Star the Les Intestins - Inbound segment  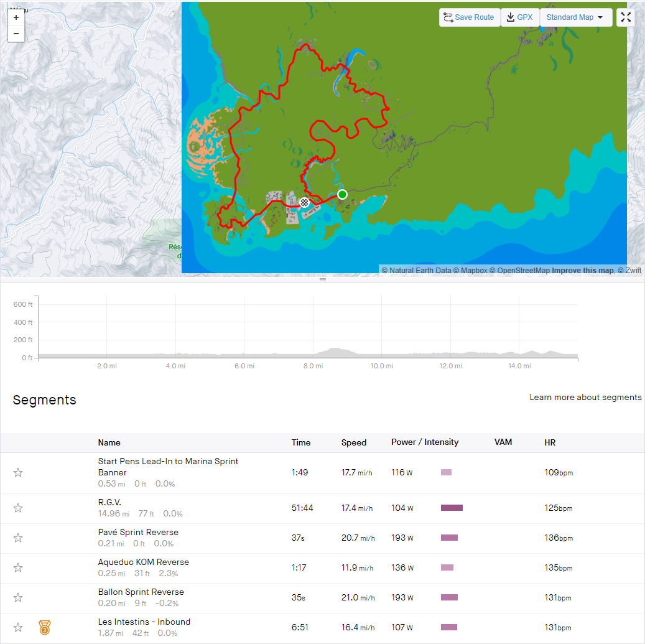click(x=17, y=628)
